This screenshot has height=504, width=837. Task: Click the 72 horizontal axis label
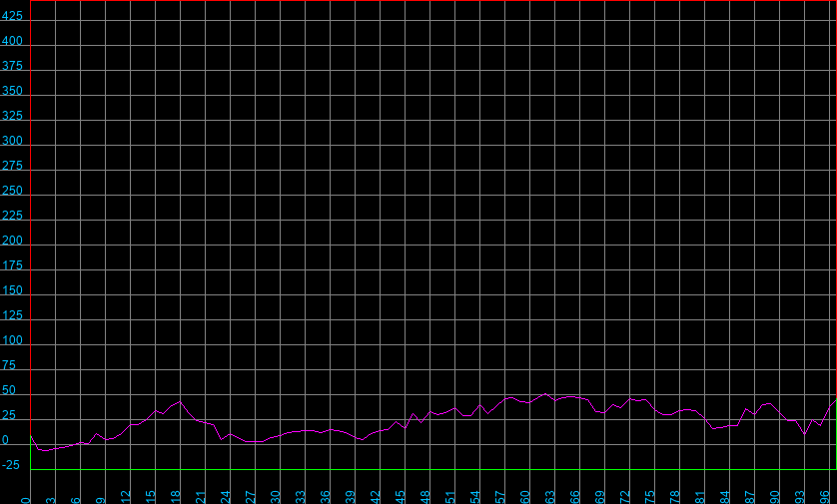tap(625, 497)
